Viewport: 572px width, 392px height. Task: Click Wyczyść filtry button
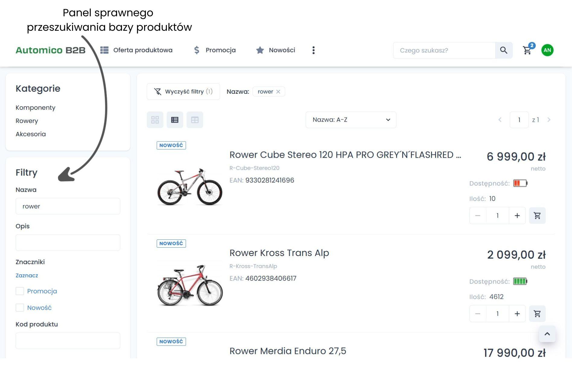coord(183,92)
